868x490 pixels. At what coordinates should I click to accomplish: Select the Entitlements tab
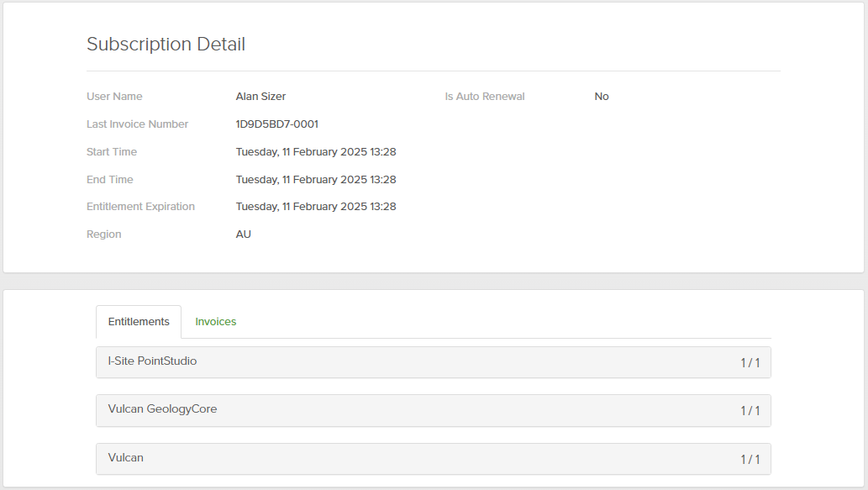[x=139, y=322]
